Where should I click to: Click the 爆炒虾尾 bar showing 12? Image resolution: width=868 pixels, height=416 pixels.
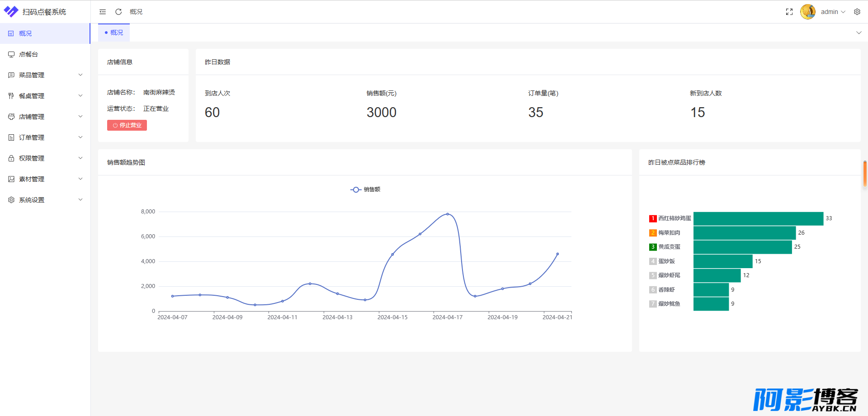point(717,275)
